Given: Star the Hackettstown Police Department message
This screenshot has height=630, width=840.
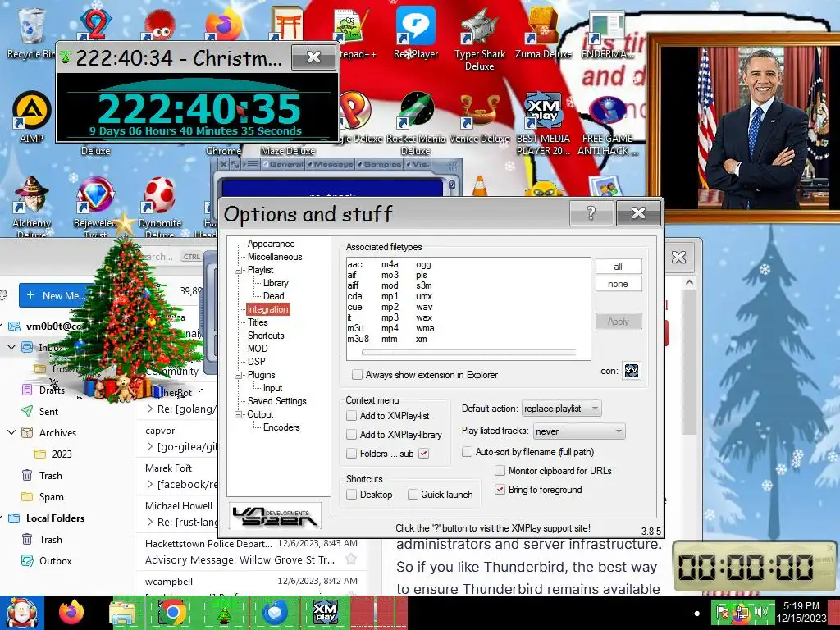Looking at the screenshot, I should pos(351,559).
